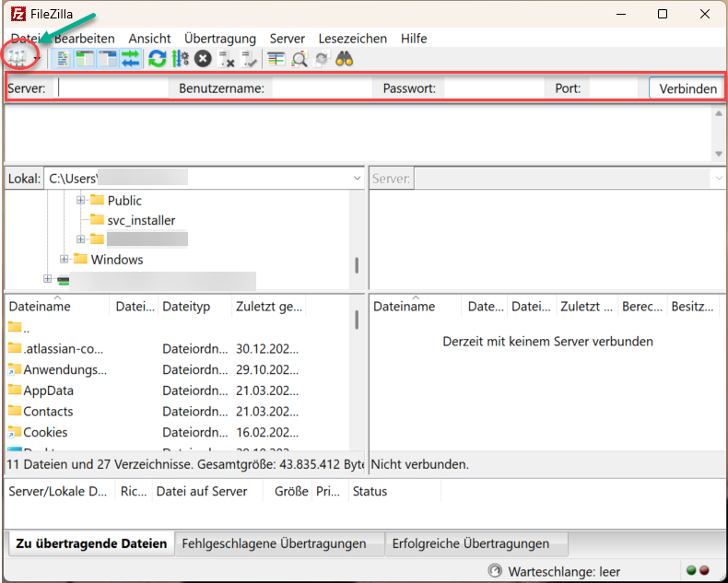Click the green activity LED indicator
This screenshot has height=583, width=728.
coord(691,570)
